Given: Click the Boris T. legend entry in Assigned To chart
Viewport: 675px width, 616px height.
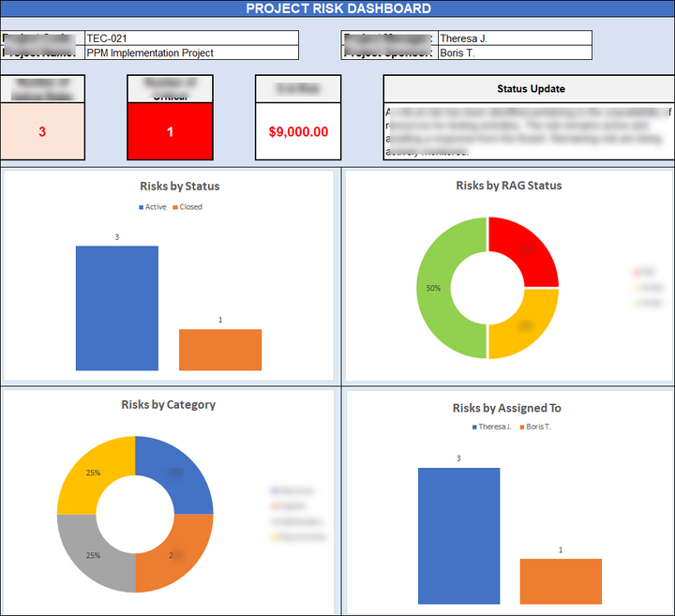Looking at the screenshot, I should (x=537, y=427).
